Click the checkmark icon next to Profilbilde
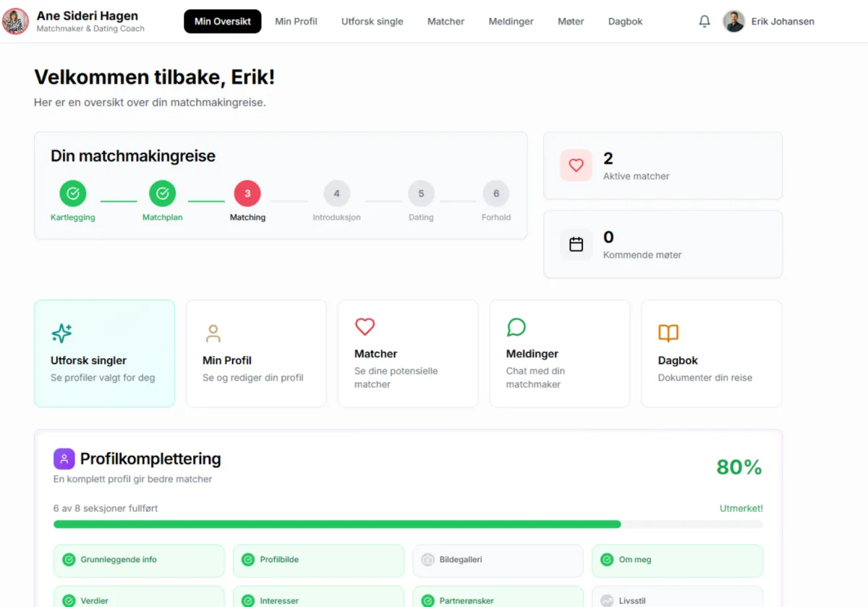The image size is (868, 607). (x=248, y=559)
